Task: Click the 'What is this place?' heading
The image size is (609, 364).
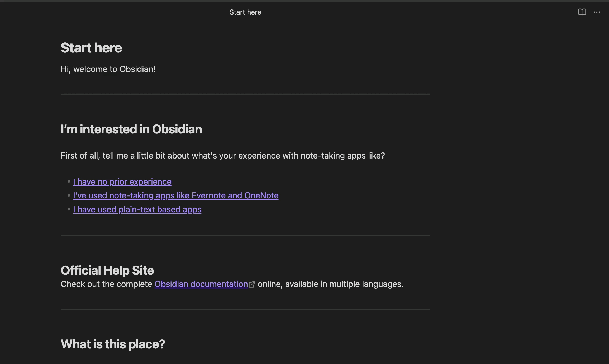Action: point(113,344)
